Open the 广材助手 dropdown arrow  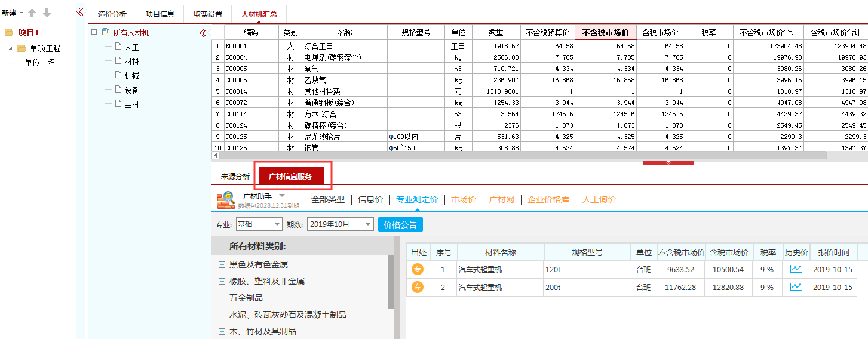pos(282,196)
